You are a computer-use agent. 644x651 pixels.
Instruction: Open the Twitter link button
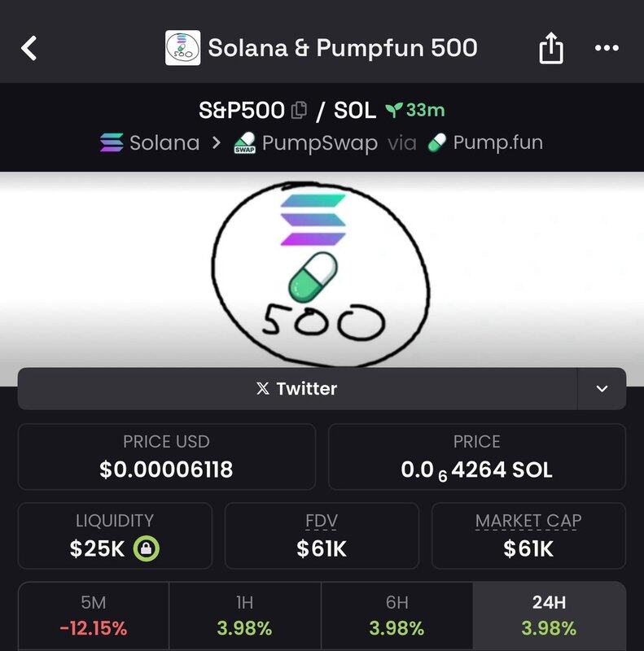[x=297, y=389]
